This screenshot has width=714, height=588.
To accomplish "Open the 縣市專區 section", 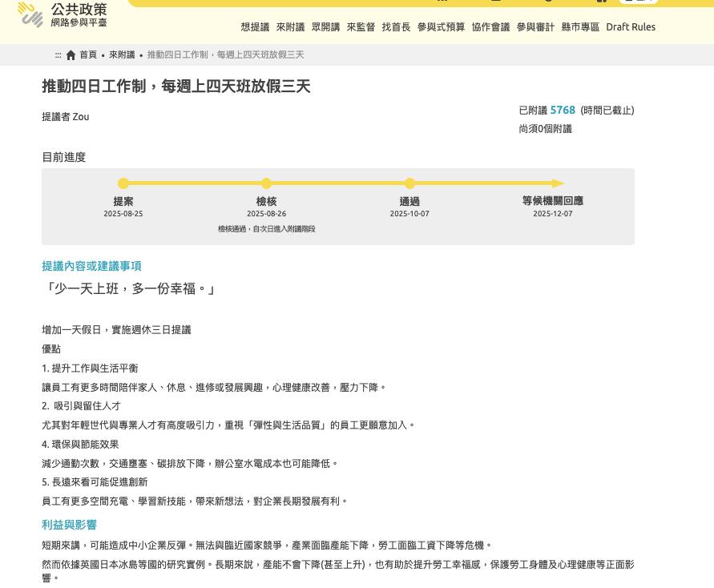I will click(x=579, y=26).
